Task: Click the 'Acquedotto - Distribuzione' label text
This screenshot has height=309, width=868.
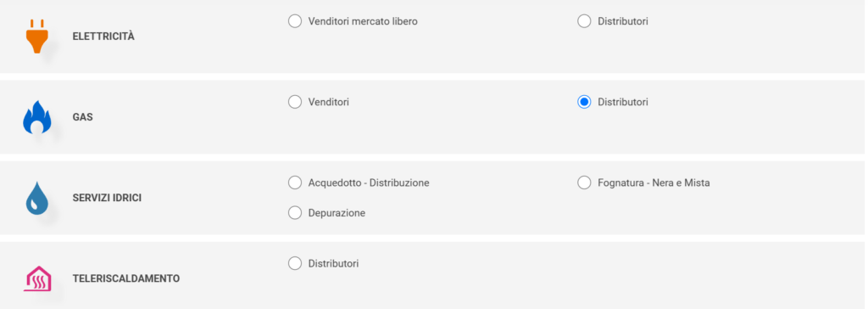Action: click(x=369, y=183)
